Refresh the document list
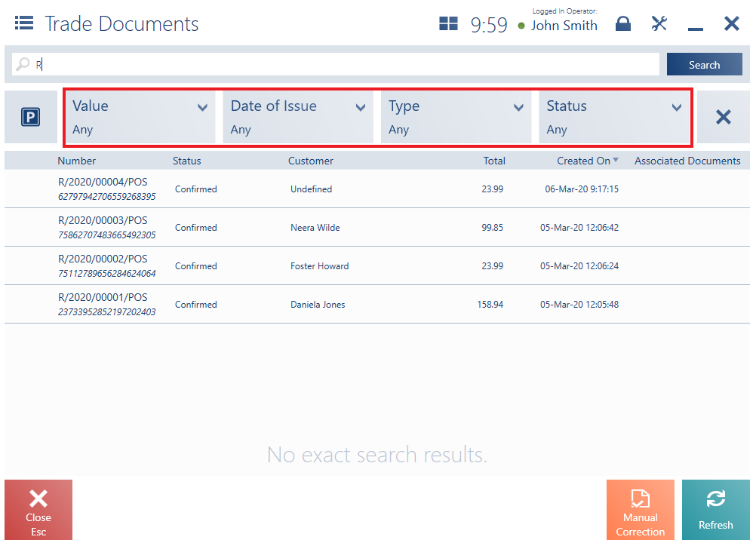The image size is (756, 546). pyautogui.click(x=716, y=510)
